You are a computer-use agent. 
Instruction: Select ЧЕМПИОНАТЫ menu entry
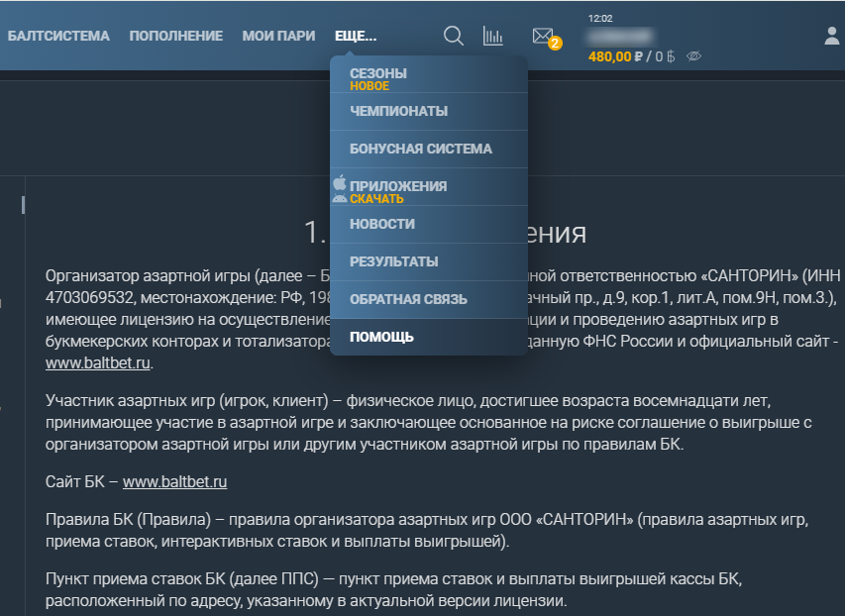tap(429, 112)
